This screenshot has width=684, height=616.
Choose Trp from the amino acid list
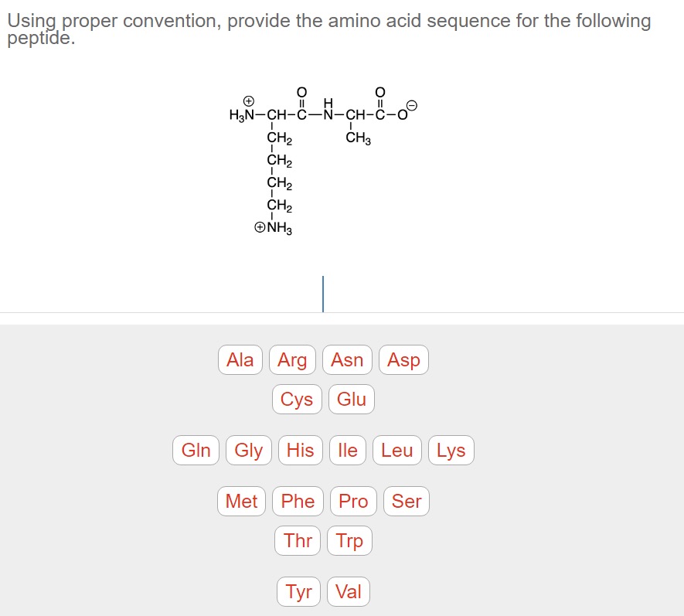coord(349,540)
